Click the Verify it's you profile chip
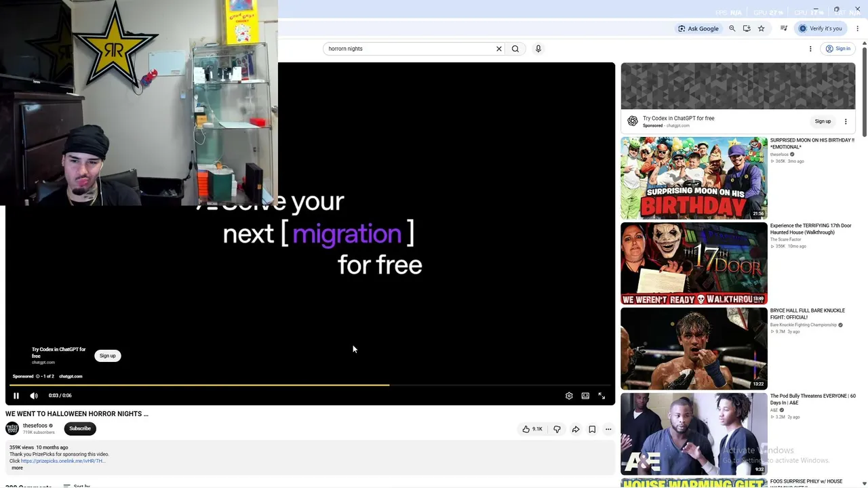868x488 pixels. pyautogui.click(x=821, y=28)
